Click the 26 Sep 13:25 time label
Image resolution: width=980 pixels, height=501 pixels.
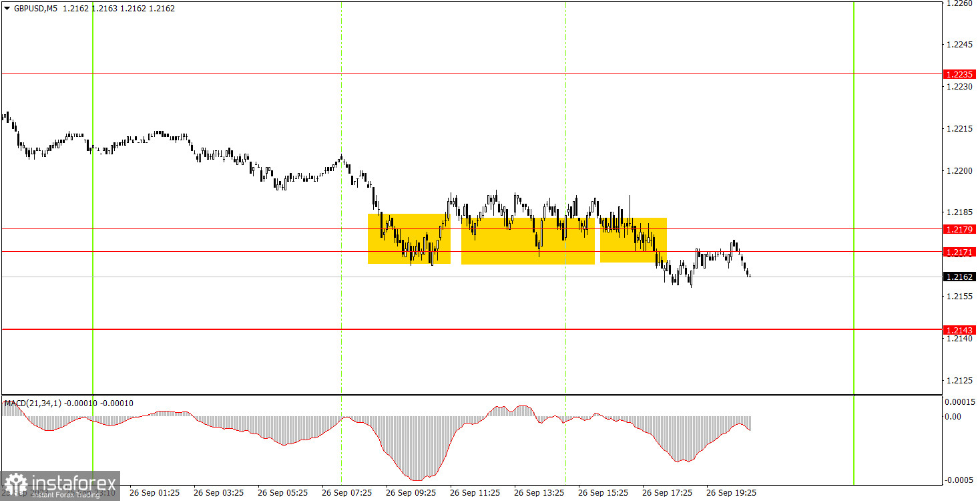point(539,492)
